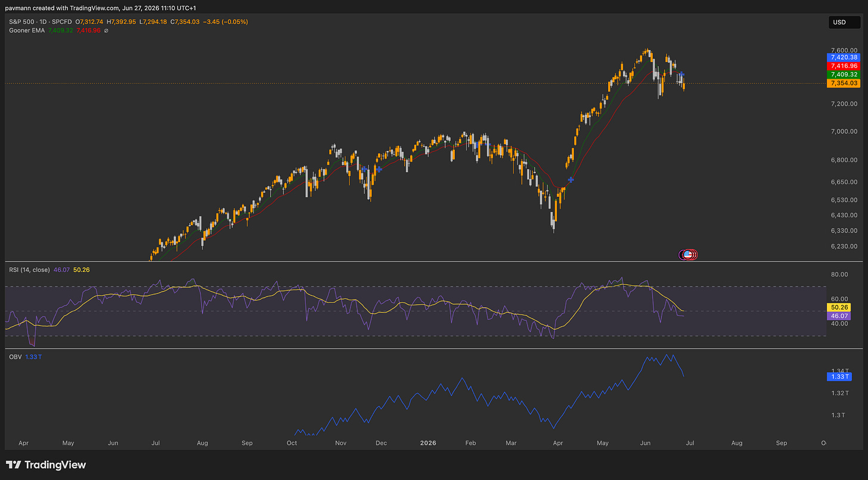The image size is (868, 480).
Task: Click the purple 46.07 value beside the RSI label
Action: click(61, 270)
